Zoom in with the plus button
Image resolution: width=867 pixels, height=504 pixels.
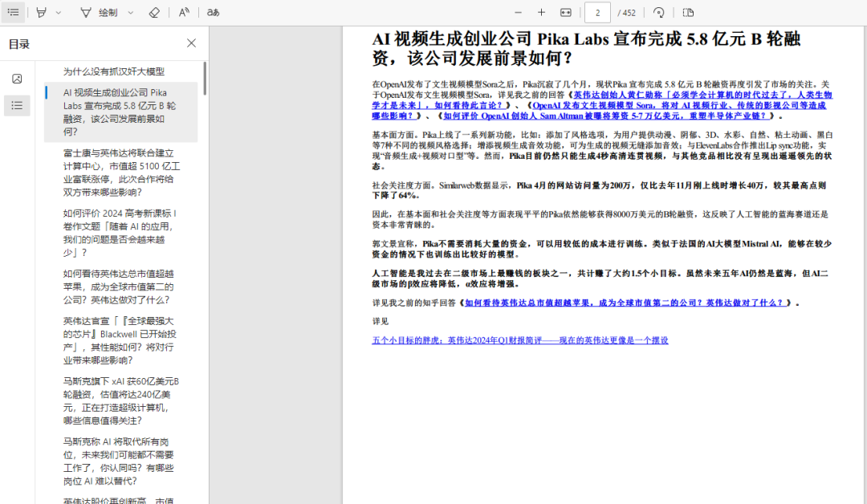(541, 12)
